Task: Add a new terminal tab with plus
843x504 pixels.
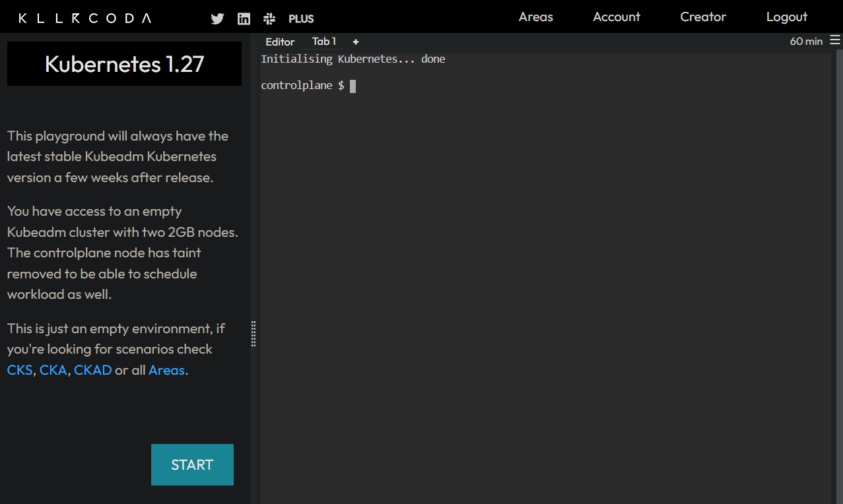Action: tap(355, 42)
